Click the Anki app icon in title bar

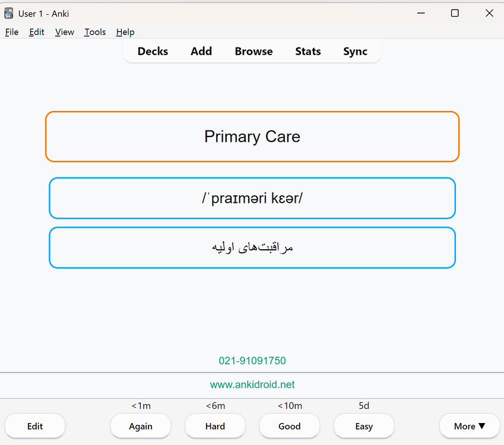point(9,14)
